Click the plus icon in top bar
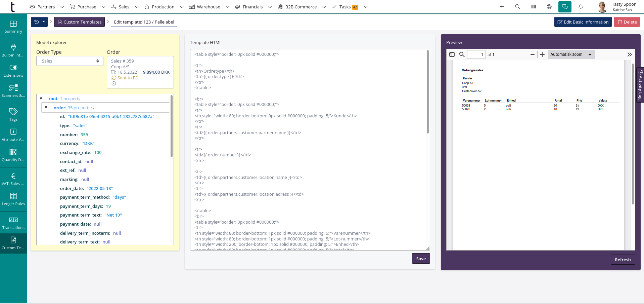644x304 pixels. pos(502,7)
